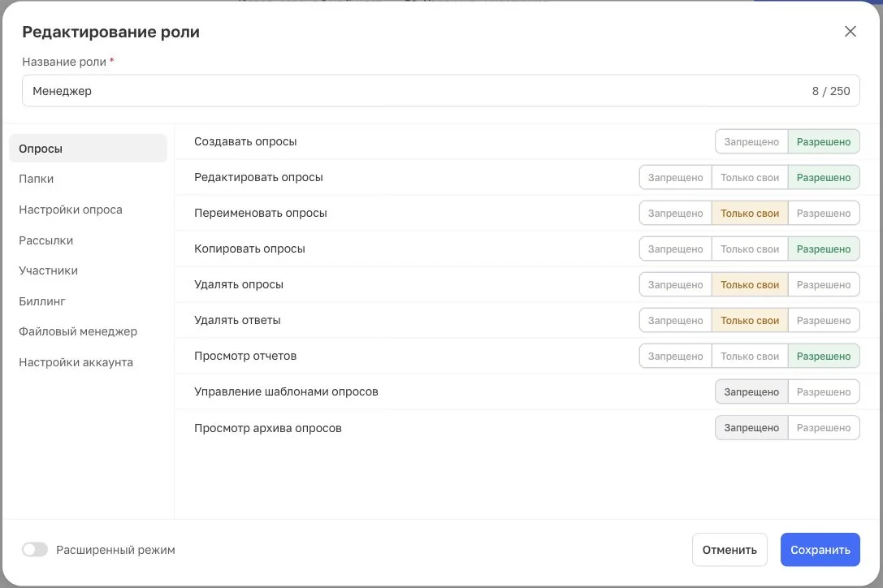This screenshot has width=883, height=588.
Task: Set Просмотр архива опросов to Запрещено
Action: coord(751,427)
